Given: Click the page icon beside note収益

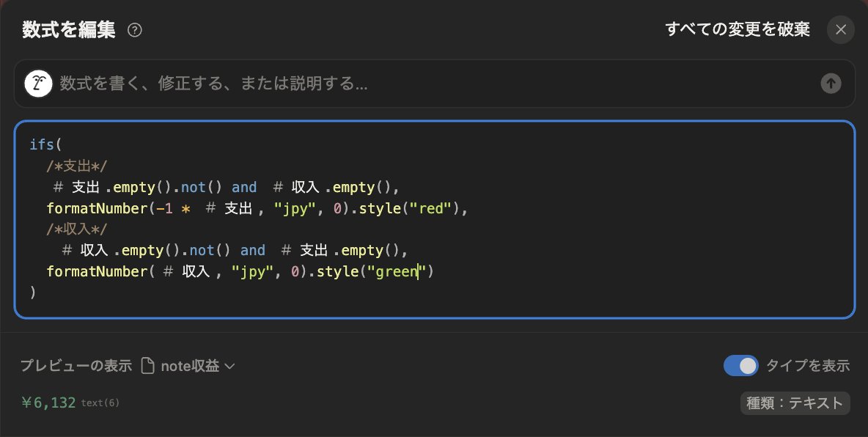Looking at the screenshot, I should coord(150,365).
